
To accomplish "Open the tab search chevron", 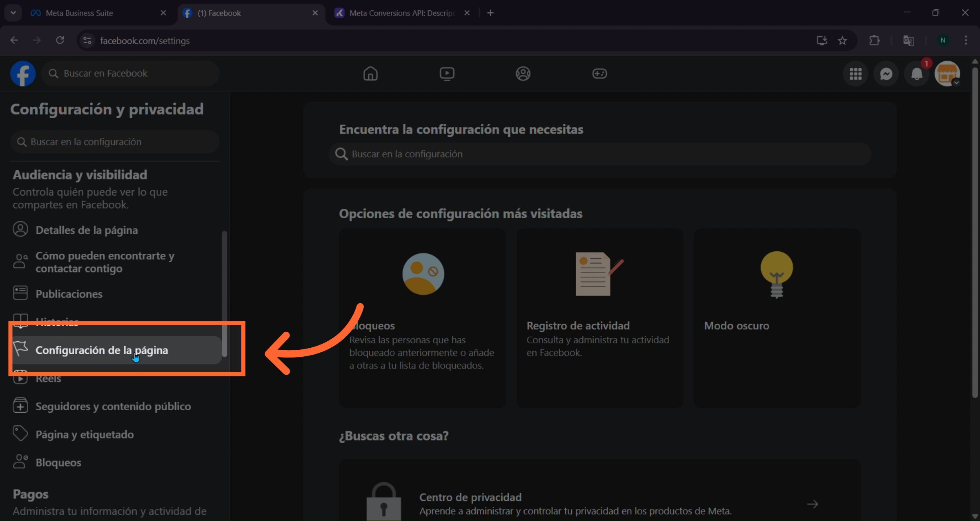I will pos(13,13).
